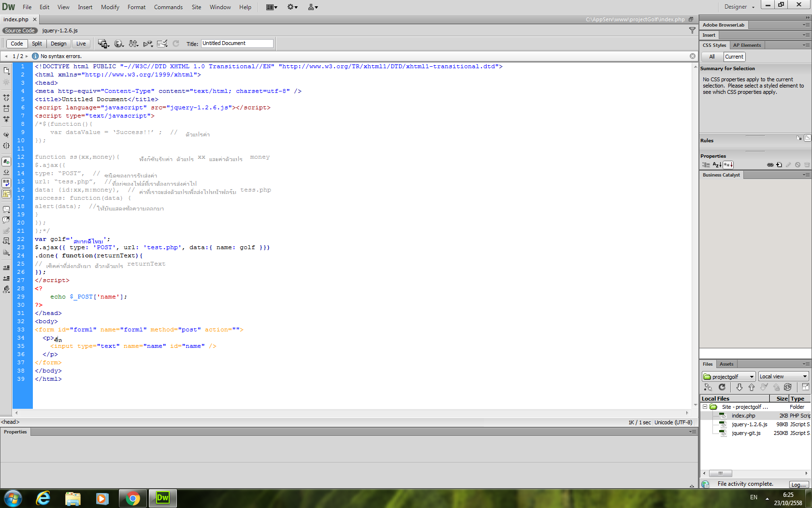This screenshot has height=508, width=812.
Task: Click the Title input field
Action: tap(237, 44)
